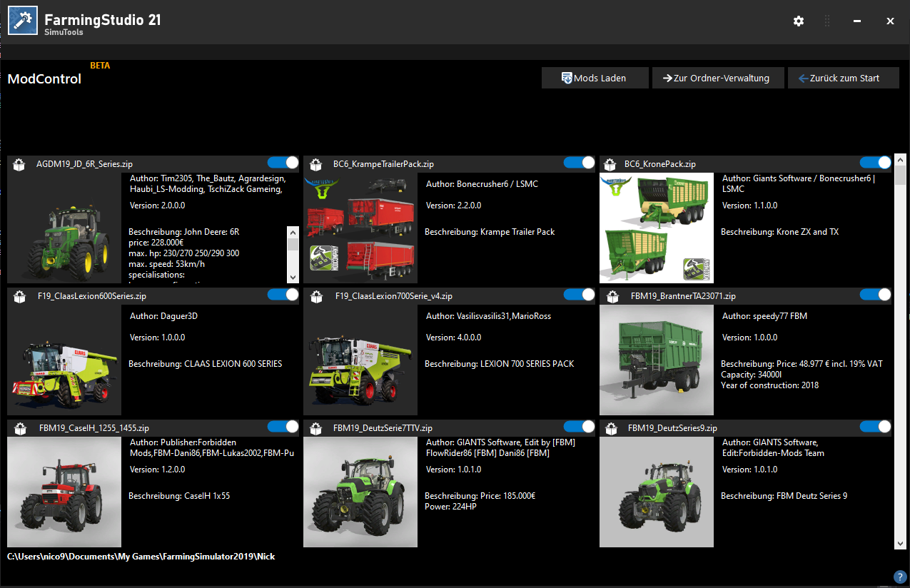Click the CLAAS Lexion 600 harvester image

(x=64, y=360)
